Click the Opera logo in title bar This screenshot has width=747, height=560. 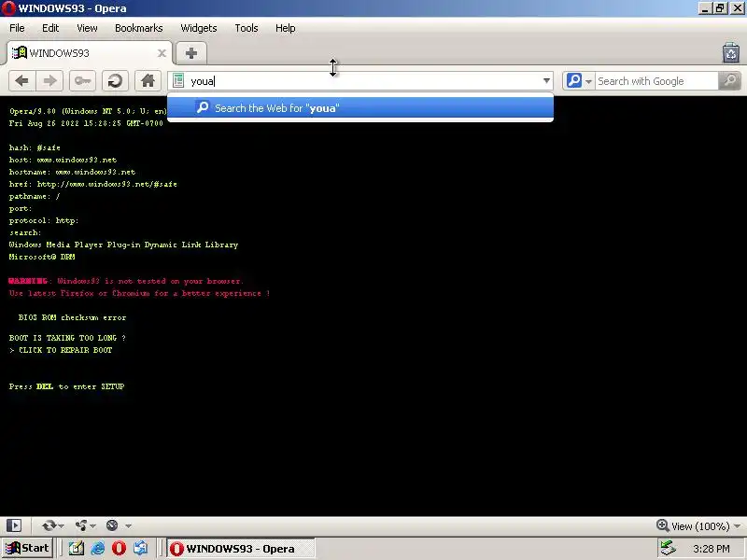(8, 8)
